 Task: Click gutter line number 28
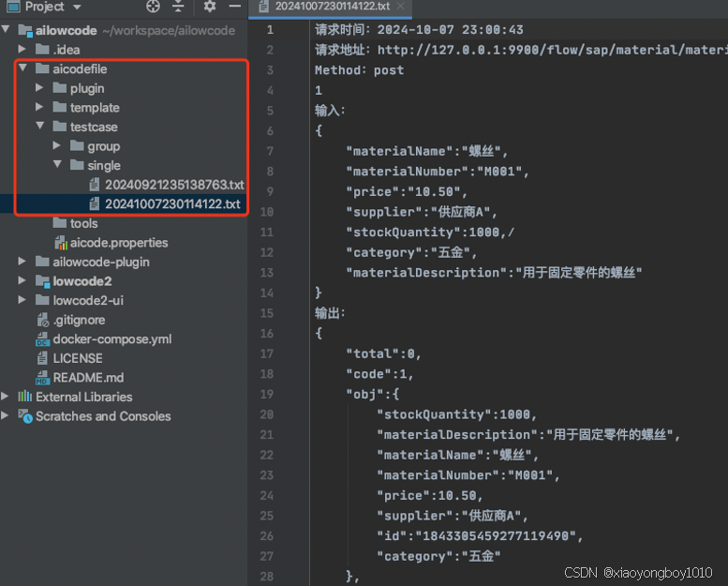pos(267,577)
